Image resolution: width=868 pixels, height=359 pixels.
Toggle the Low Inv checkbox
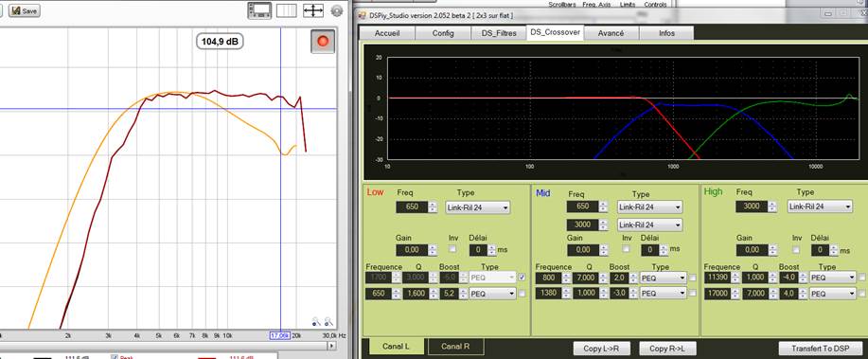pyautogui.click(x=452, y=249)
